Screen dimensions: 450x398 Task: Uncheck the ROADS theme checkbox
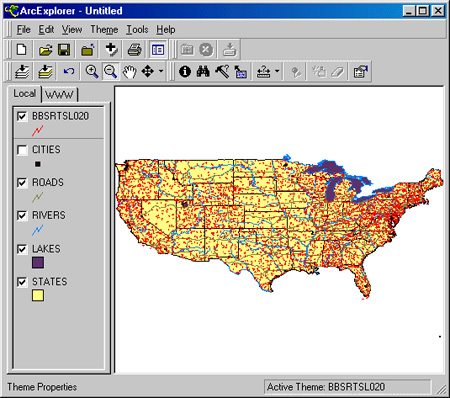point(22,183)
